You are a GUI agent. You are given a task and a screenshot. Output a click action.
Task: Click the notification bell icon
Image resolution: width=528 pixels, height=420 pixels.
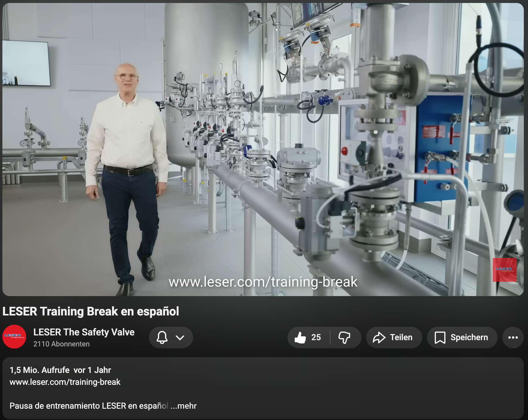(162, 337)
